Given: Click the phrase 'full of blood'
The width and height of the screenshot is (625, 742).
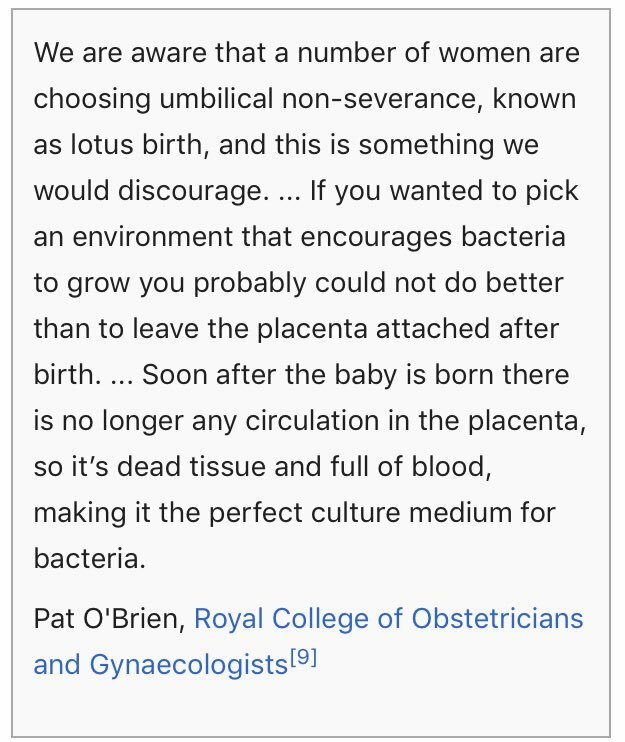Looking at the screenshot, I should (x=408, y=467).
